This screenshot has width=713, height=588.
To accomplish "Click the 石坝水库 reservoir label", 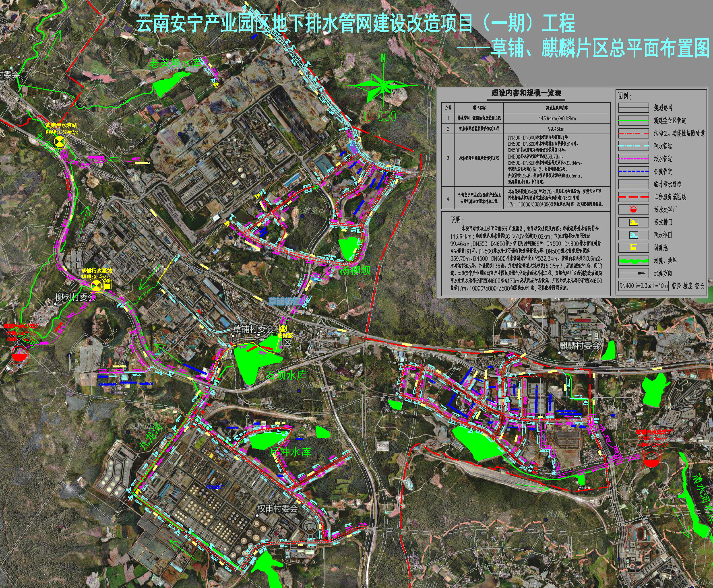I will (x=286, y=375).
